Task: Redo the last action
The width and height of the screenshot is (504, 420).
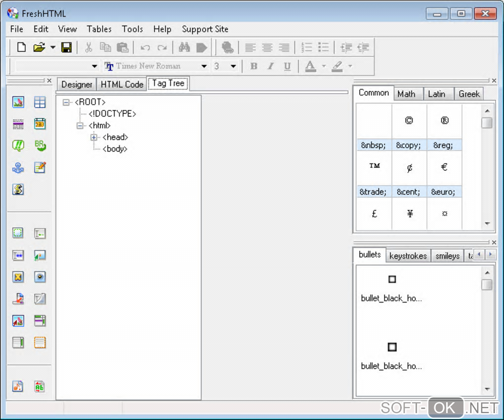Action: (x=162, y=48)
